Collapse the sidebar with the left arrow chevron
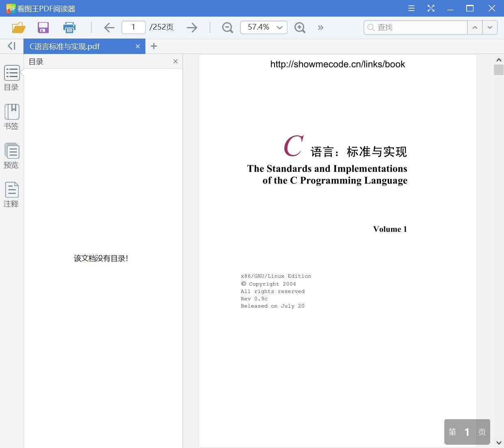This screenshot has width=504, height=448. pos(11,46)
